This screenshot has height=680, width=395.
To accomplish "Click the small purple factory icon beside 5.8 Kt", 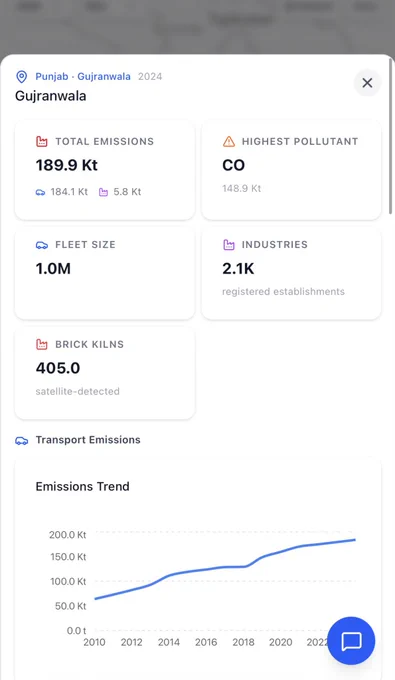I will click(x=103, y=192).
